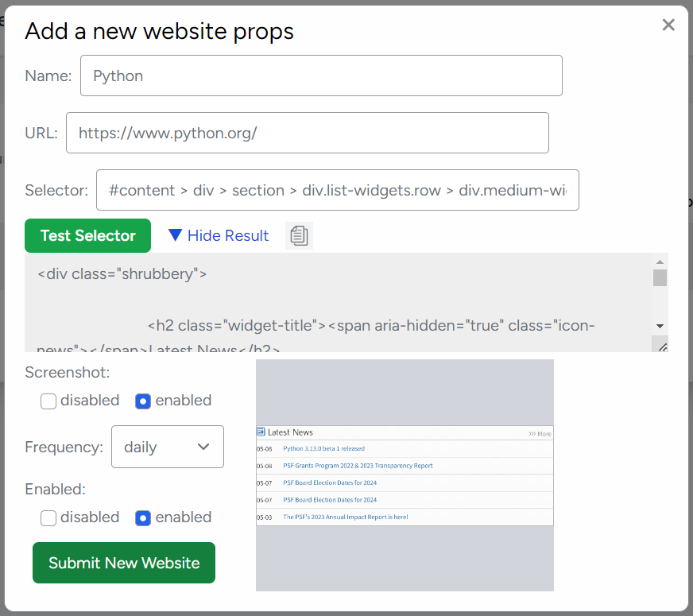
Task: Click the Name field containing Python
Action: pos(321,76)
